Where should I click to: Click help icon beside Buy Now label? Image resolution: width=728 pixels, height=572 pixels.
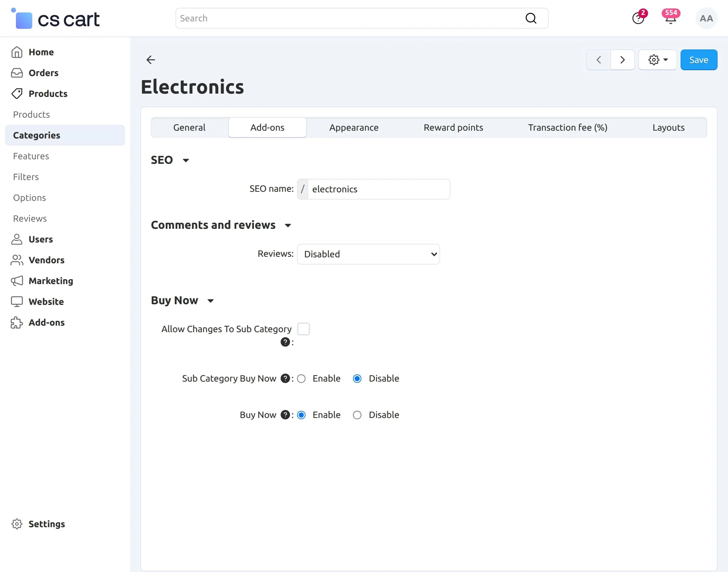point(285,415)
